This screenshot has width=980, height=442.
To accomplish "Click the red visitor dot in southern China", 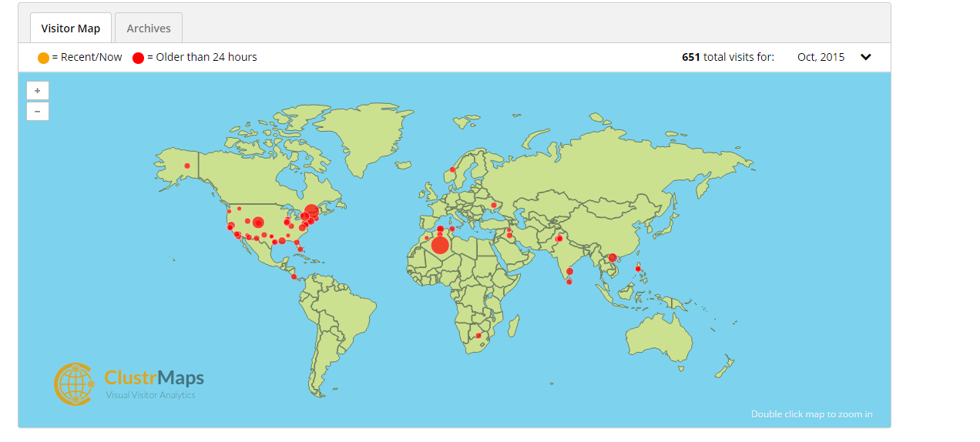I will click(612, 257).
